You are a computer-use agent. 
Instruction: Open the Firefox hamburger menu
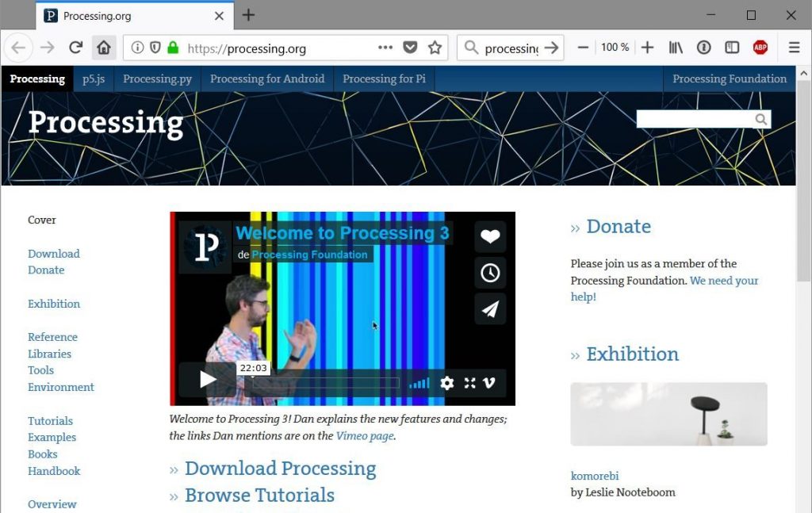coord(794,48)
